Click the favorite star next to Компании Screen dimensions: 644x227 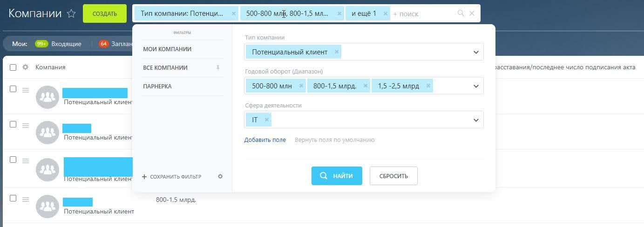pyautogui.click(x=71, y=13)
